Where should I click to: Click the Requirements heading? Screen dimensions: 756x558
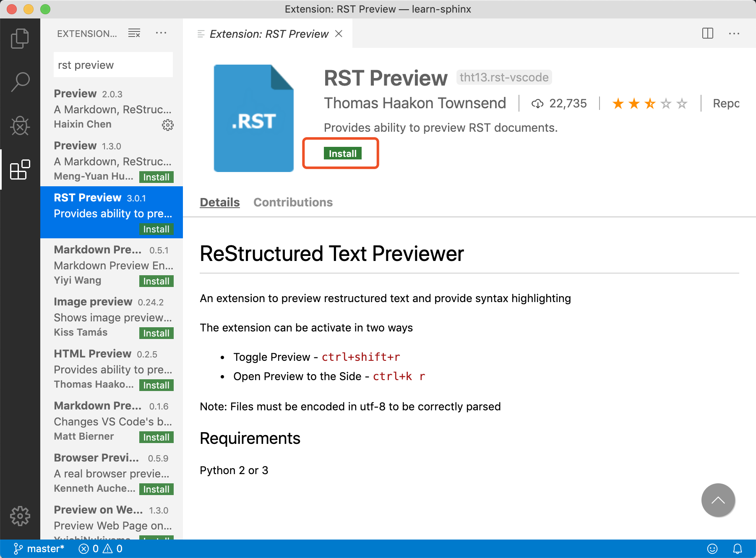point(250,438)
